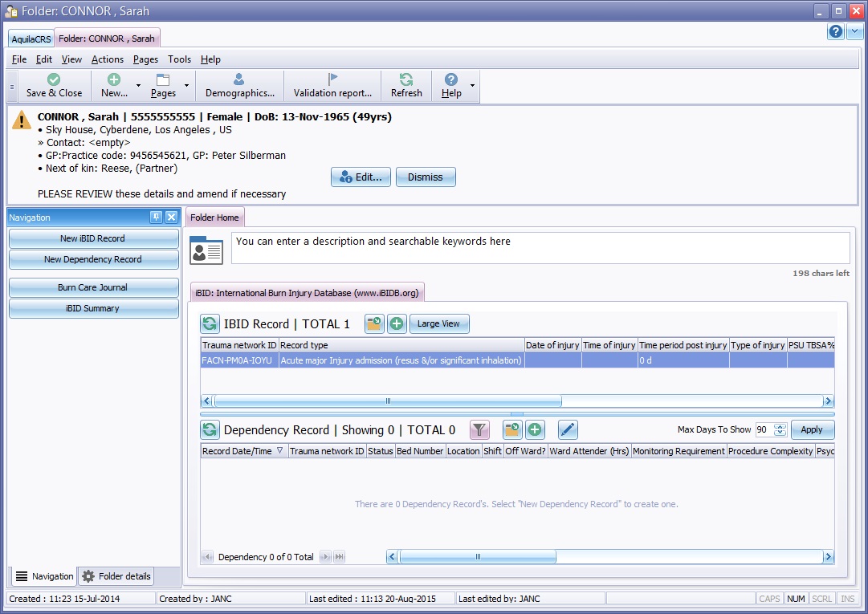The height and width of the screenshot is (614, 868).
Task: Click the Refresh toolbar icon
Action: point(406,79)
